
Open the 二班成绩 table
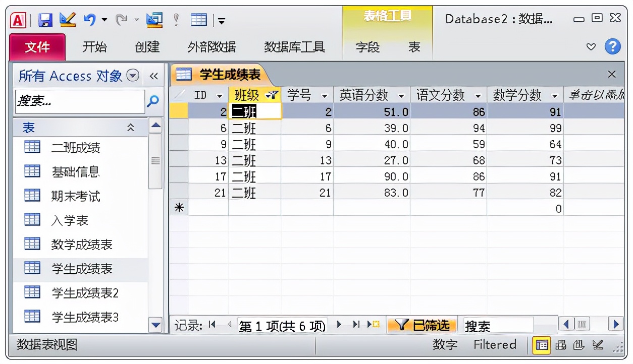click(76, 148)
